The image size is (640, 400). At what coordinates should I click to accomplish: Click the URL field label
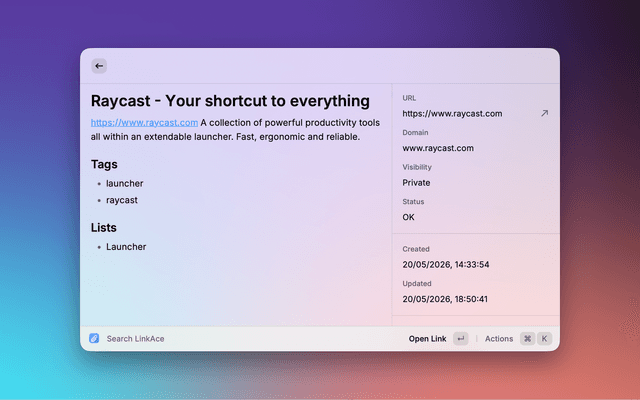click(409, 98)
